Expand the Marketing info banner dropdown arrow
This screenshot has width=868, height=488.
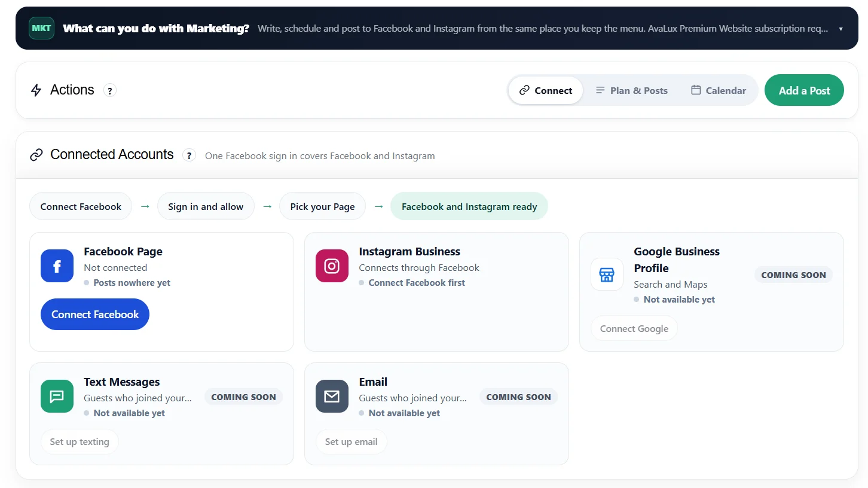841,29
